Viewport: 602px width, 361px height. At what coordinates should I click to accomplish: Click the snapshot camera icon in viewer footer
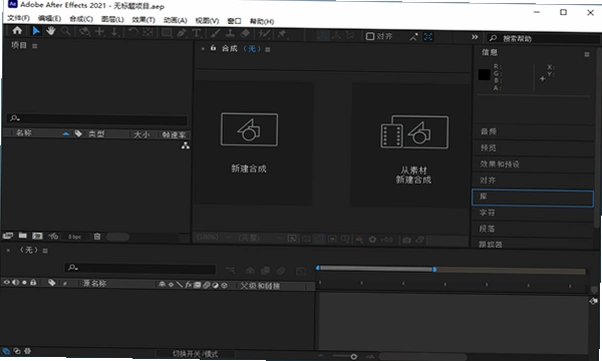(407, 240)
